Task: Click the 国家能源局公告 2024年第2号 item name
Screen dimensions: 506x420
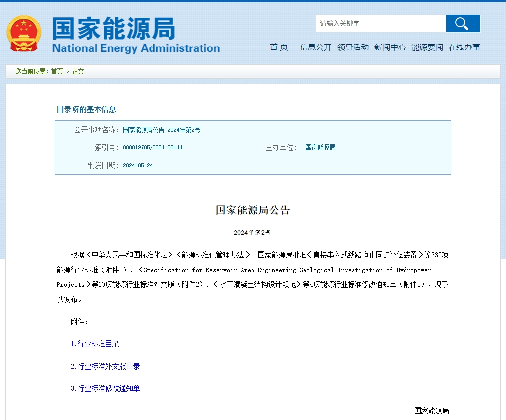Action: 161,130
